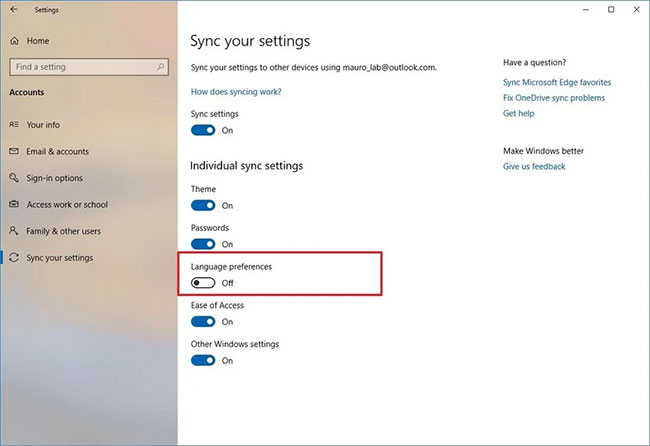Click the back arrow icon in Settings

tap(13, 10)
